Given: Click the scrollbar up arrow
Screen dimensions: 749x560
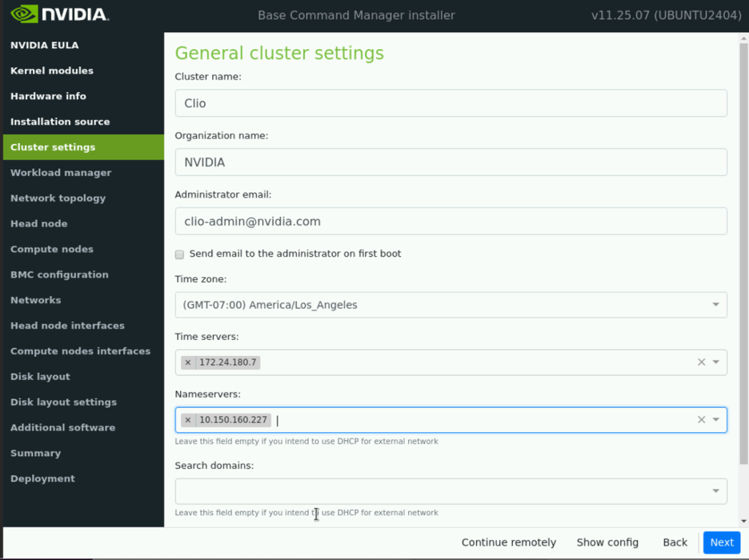Looking at the screenshot, I should [743, 38].
